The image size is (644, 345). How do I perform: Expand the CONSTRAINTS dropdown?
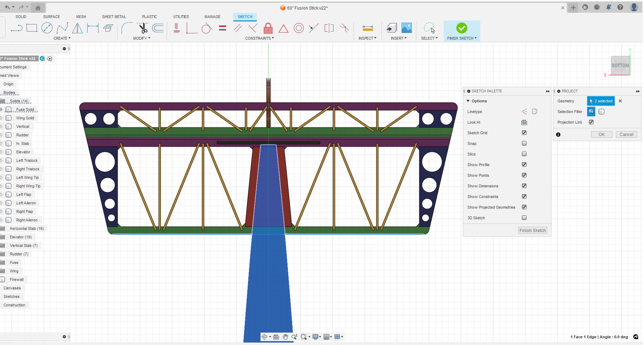(x=259, y=38)
